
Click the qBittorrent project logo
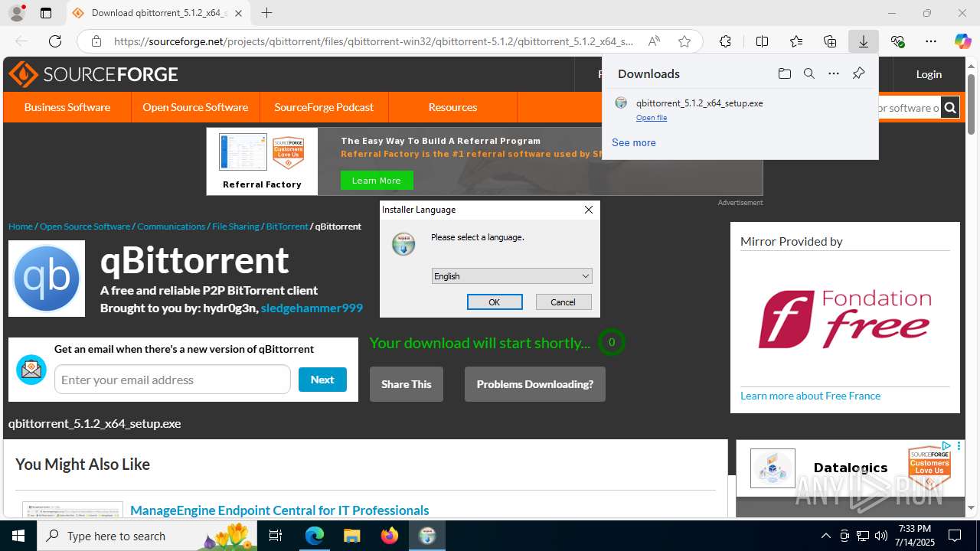pyautogui.click(x=47, y=279)
